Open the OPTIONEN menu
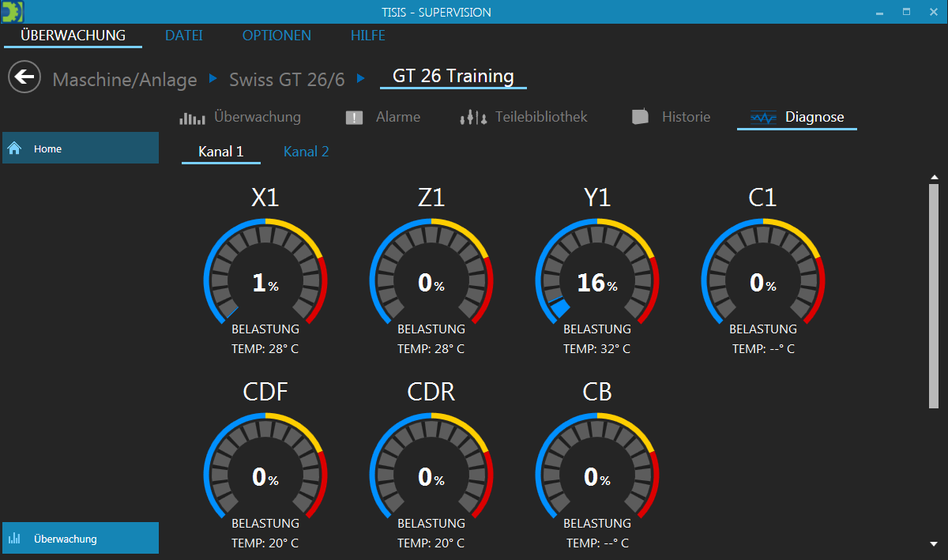This screenshot has height=560, width=948. coord(276,36)
